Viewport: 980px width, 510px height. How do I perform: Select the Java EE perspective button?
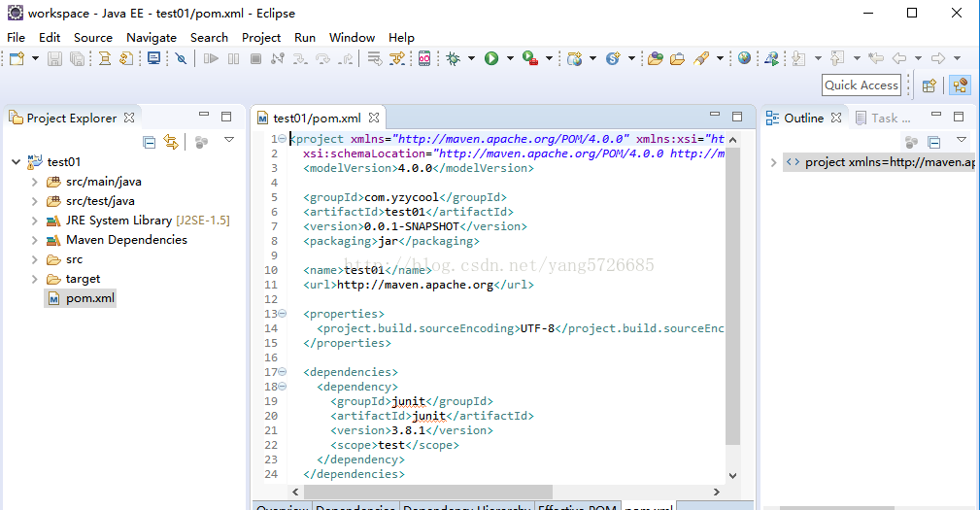point(960,85)
